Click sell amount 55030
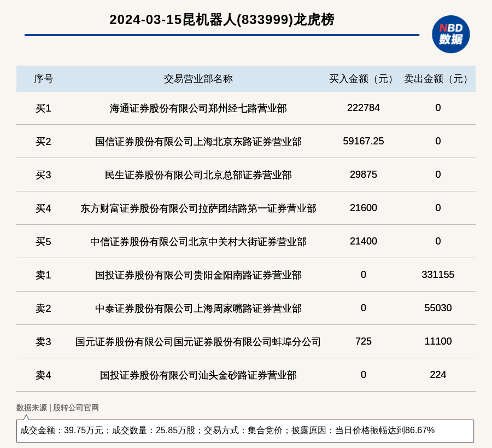The image size is (492, 448). [x=438, y=308]
